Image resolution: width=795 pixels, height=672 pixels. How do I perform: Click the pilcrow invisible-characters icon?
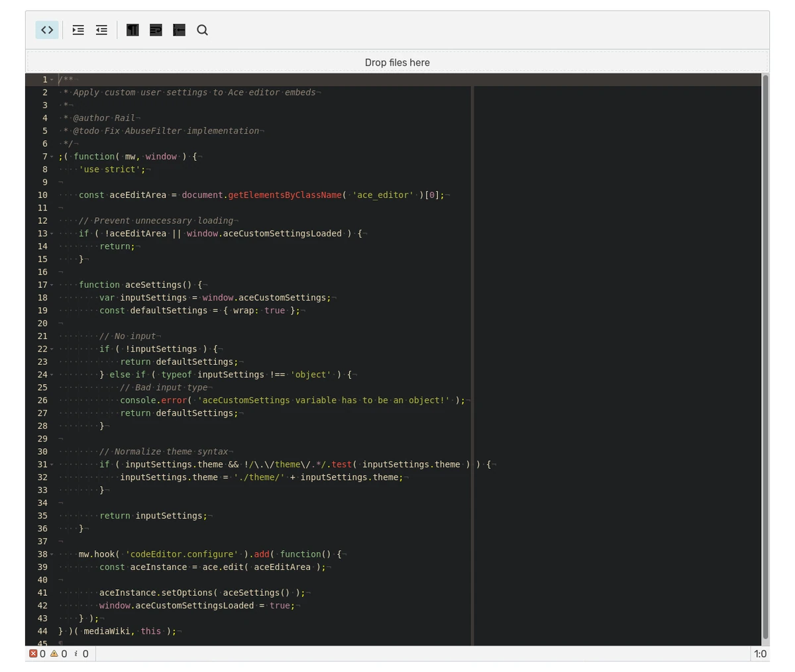132,30
